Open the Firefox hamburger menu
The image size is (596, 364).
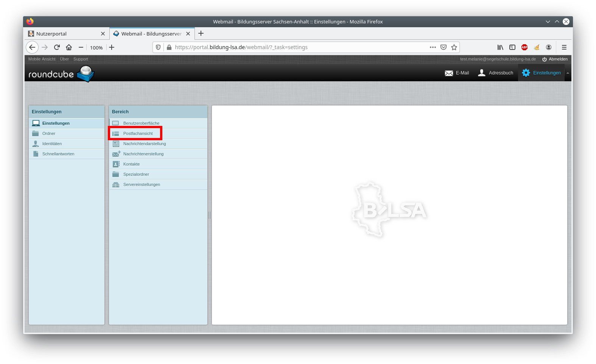[564, 47]
